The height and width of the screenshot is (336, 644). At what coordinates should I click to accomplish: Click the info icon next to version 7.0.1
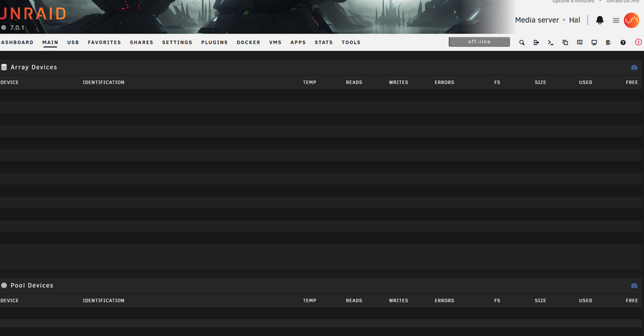coord(4,28)
